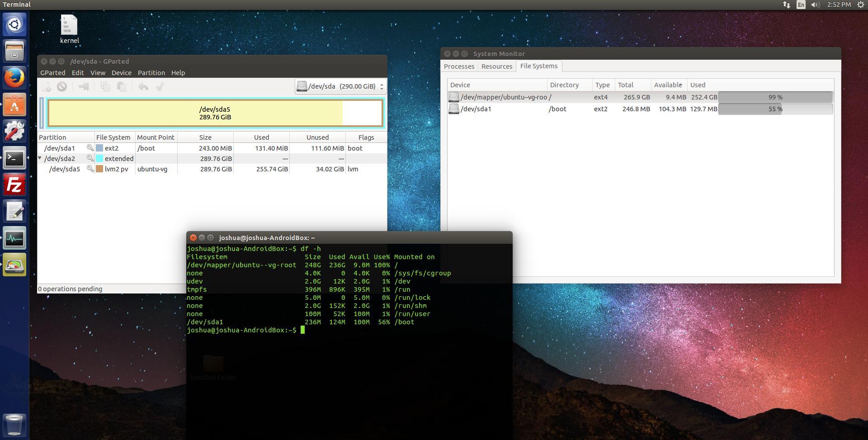Open the session gear menu in the top panel

(861, 5)
